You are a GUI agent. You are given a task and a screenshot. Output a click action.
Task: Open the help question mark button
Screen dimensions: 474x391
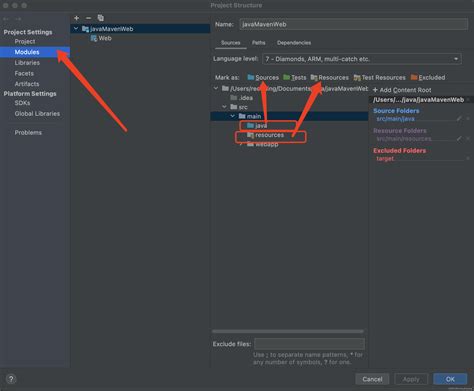[x=11, y=379]
